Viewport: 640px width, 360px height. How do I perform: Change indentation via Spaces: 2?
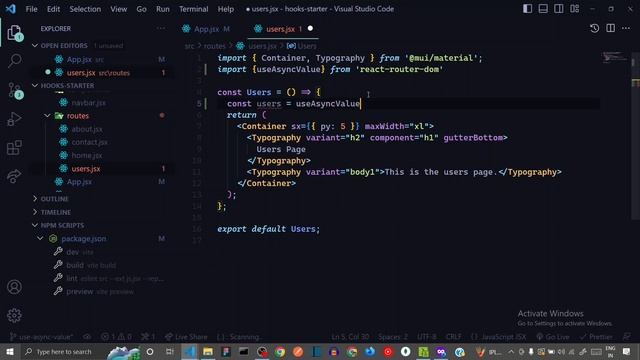tap(393, 337)
